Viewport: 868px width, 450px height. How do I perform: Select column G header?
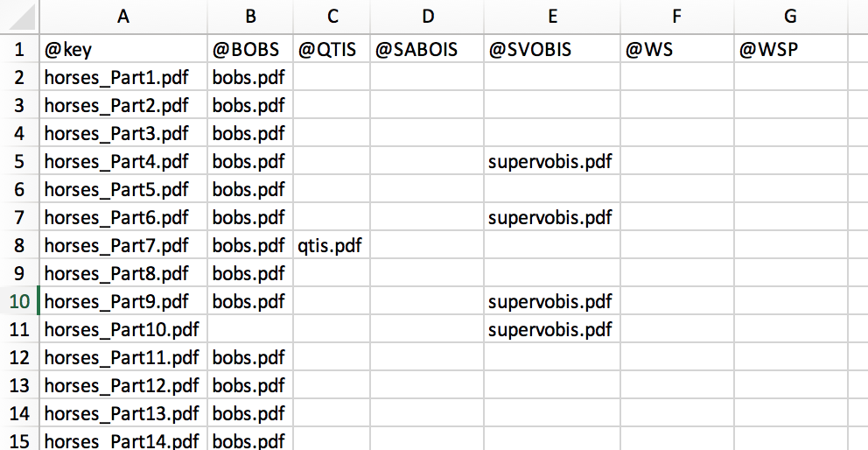[790, 17]
